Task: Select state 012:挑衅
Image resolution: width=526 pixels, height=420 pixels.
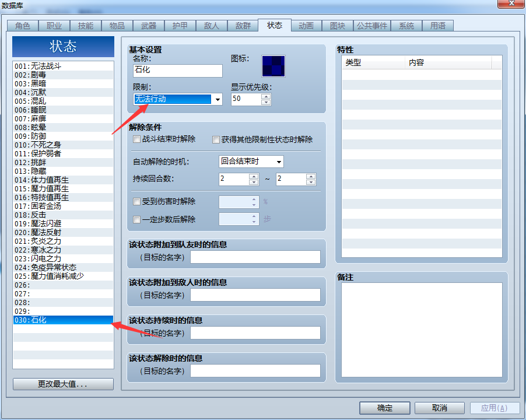Action: click(x=63, y=162)
